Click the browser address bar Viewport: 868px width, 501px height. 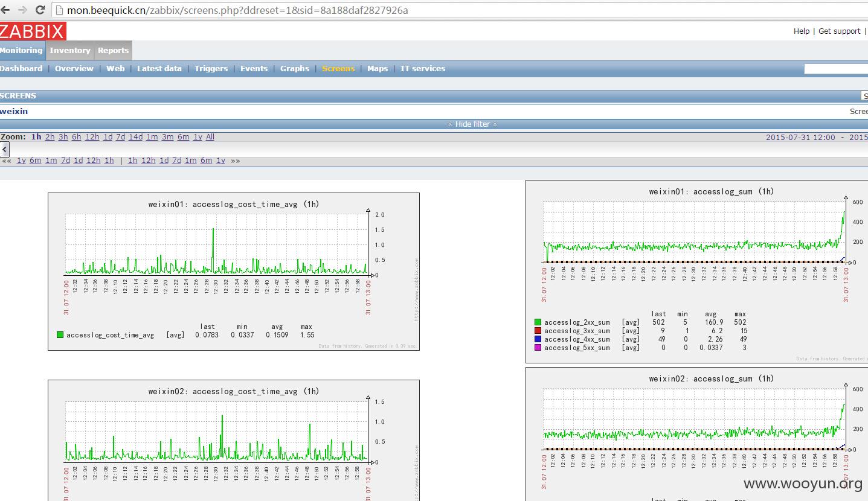[459, 10]
